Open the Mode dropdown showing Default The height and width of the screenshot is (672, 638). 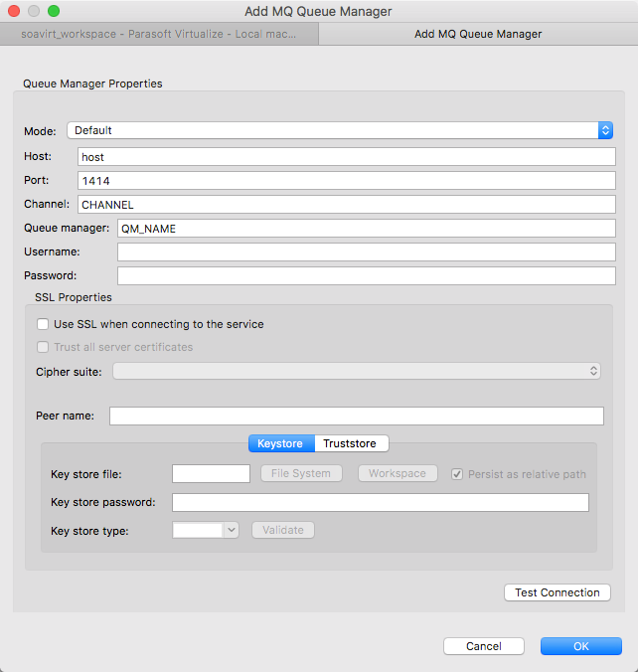(340, 130)
